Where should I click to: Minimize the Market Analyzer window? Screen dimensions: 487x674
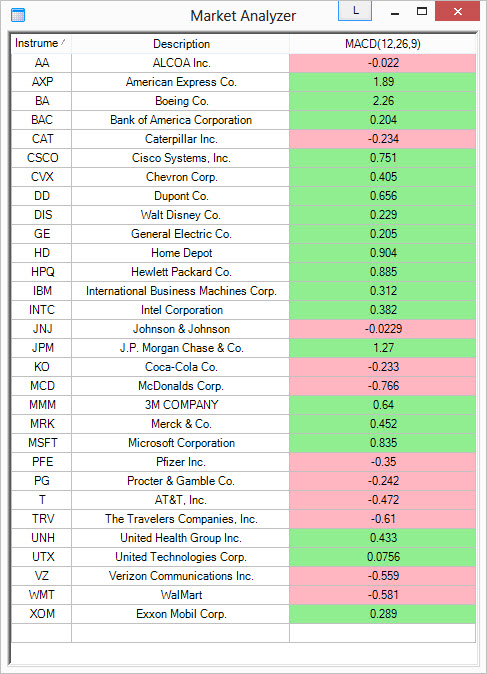[x=395, y=12]
